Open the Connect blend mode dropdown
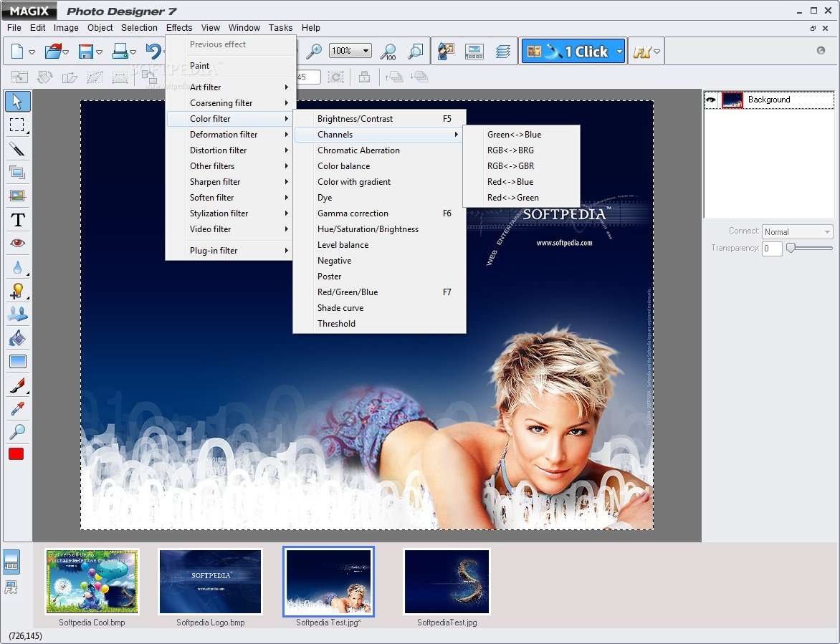 pyautogui.click(x=797, y=232)
